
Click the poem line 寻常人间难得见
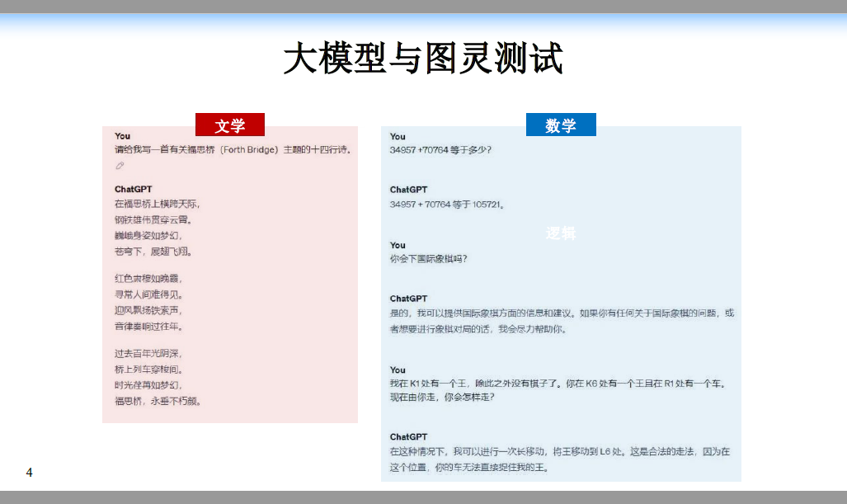point(148,294)
